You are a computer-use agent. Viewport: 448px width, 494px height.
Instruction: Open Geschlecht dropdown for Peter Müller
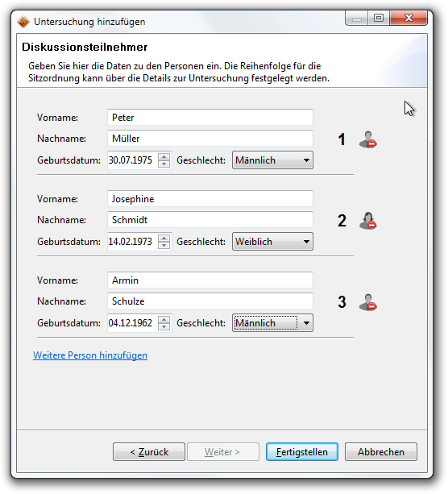pos(272,160)
